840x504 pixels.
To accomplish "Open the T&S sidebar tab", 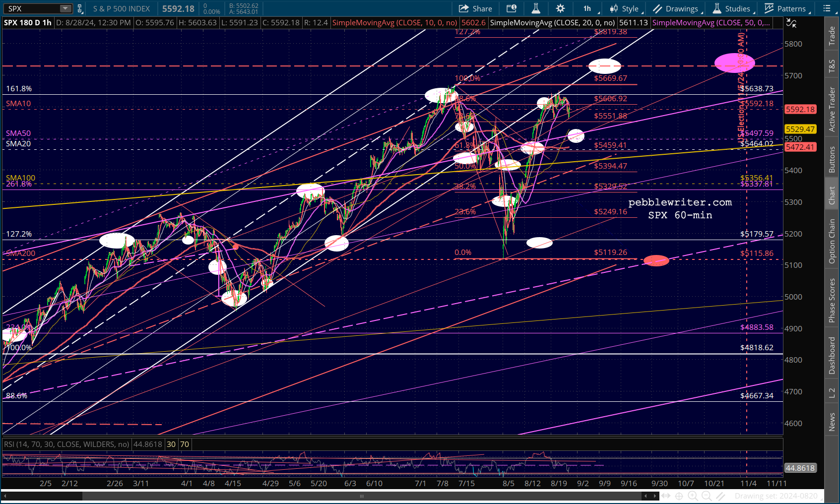I will pyautogui.click(x=832, y=66).
